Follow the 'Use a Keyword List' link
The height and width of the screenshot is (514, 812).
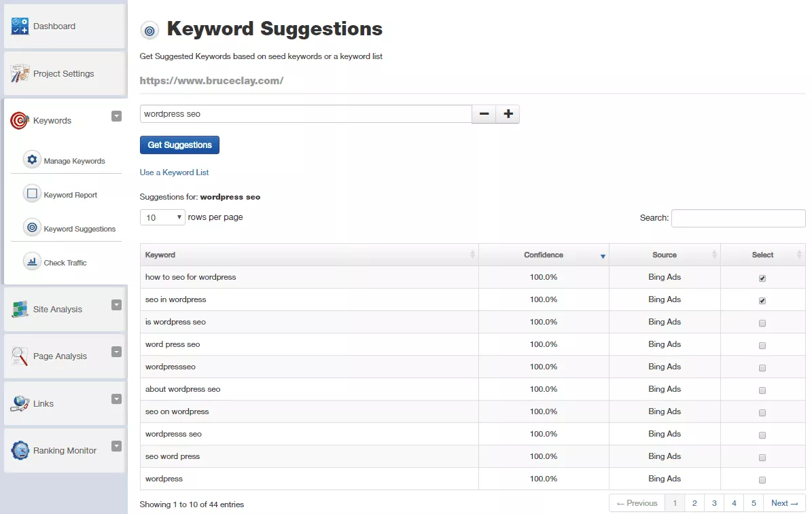(174, 172)
